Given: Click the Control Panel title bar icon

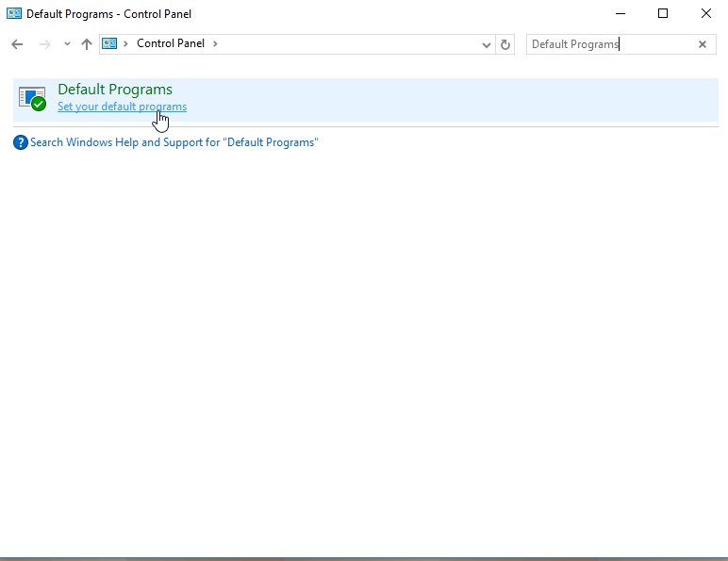Looking at the screenshot, I should coord(14,13).
